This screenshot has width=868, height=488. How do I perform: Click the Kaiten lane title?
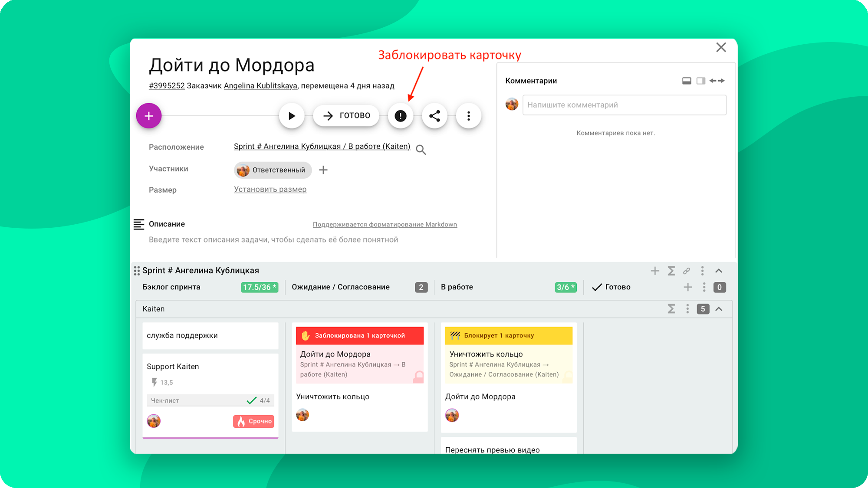(154, 309)
